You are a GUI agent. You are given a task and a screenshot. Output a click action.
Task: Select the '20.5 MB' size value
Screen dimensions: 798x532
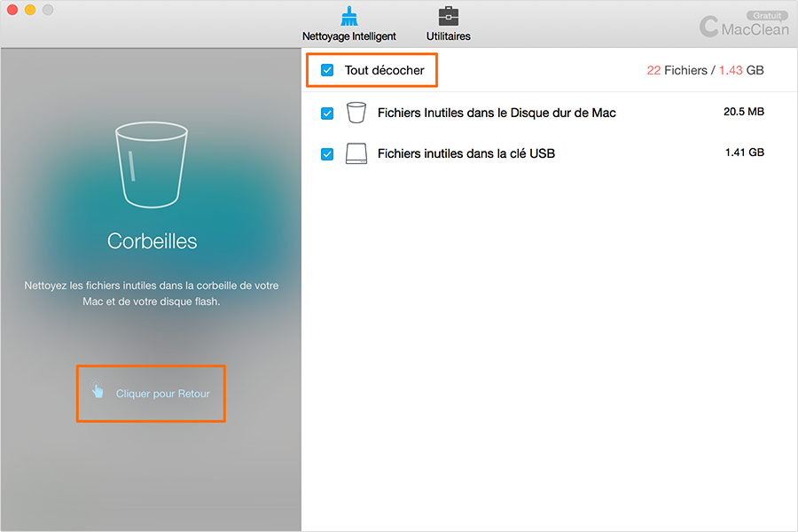744,112
